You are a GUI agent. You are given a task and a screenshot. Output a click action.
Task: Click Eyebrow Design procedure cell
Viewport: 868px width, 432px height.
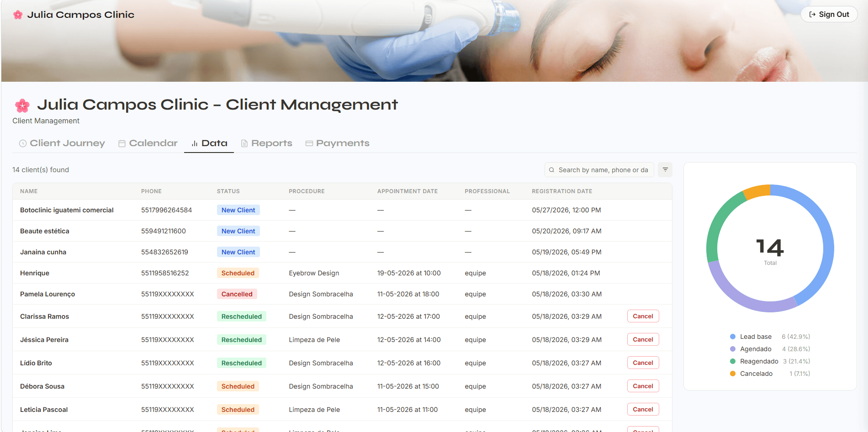[314, 273]
